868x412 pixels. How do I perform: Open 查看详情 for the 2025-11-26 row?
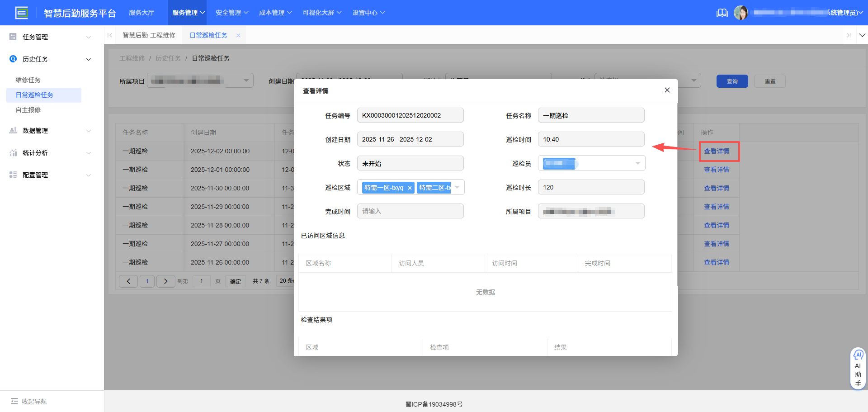(716, 262)
